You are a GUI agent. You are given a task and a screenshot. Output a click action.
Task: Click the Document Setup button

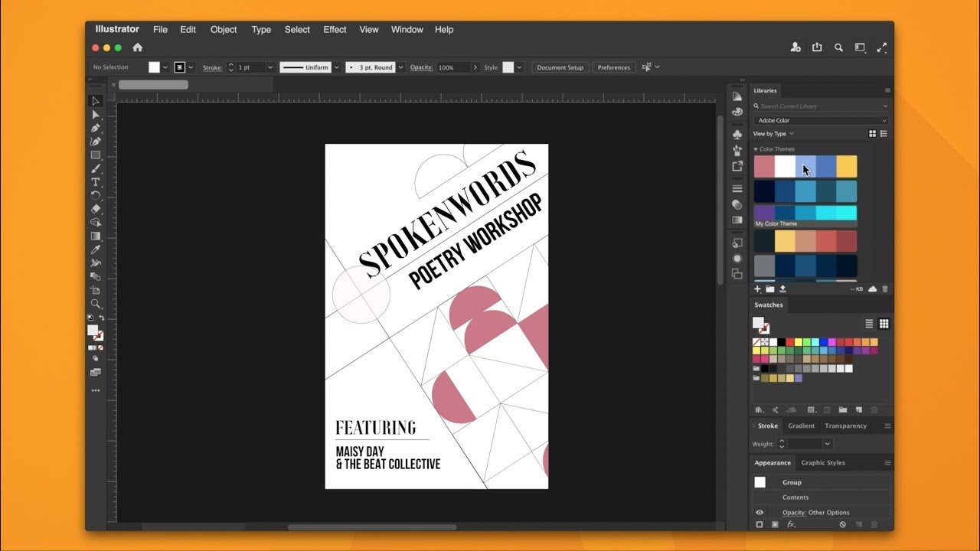pos(560,67)
